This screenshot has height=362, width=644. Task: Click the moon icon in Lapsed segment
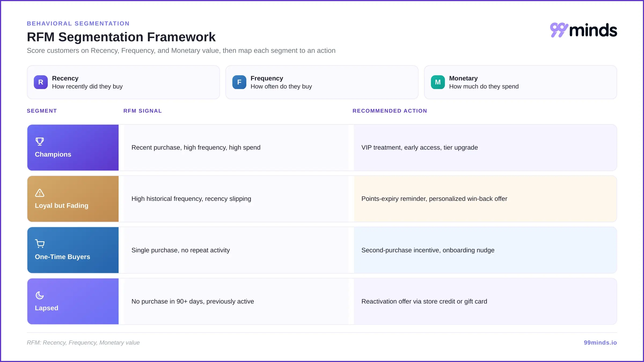(x=40, y=295)
